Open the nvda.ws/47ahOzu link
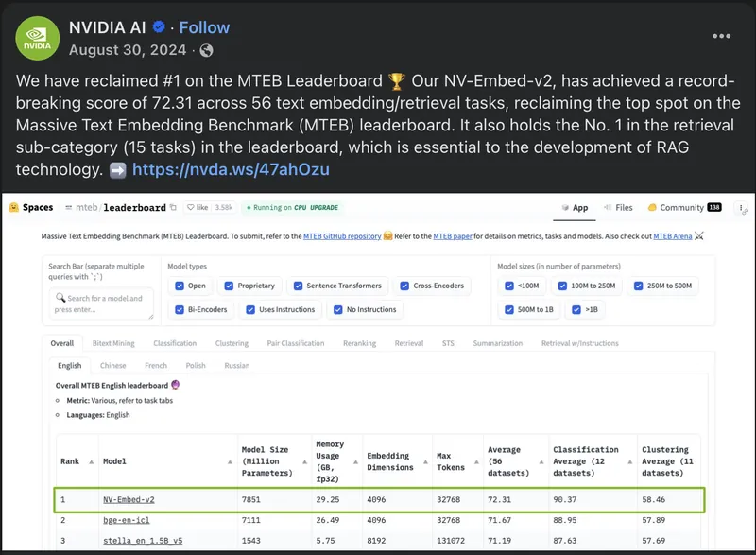 coord(231,169)
